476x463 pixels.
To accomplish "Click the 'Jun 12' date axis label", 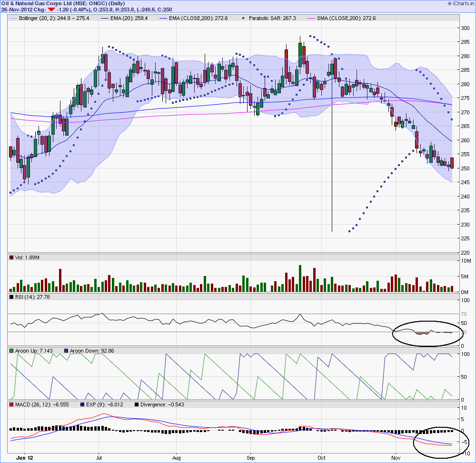I will [x=25, y=458].
